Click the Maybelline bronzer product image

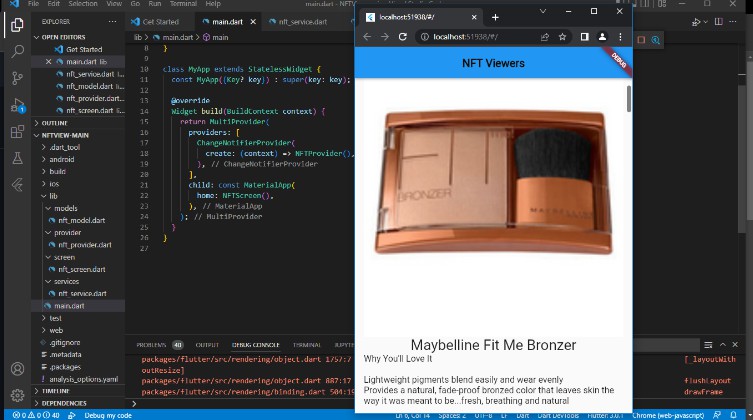[x=494, y=181]
